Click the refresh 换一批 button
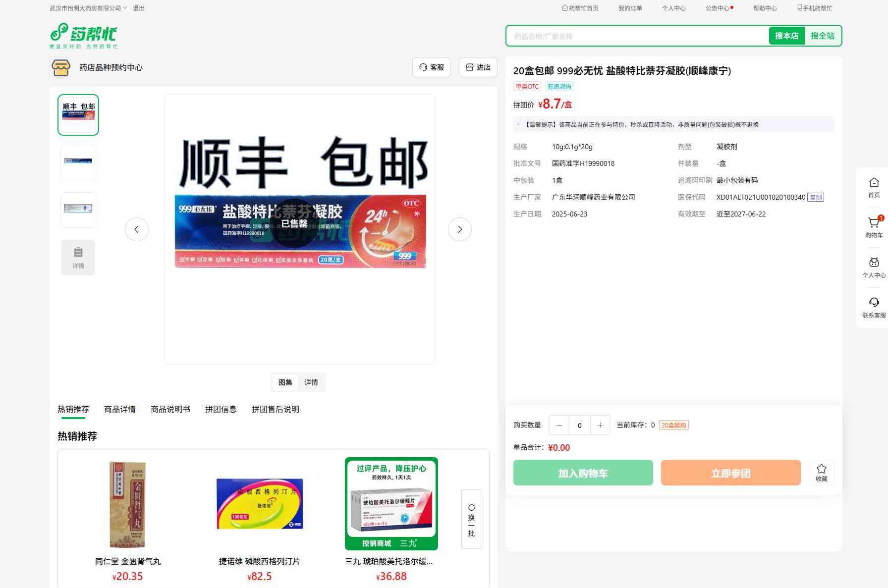The width and height of the screenshot is (888, 588). point(471,519)
